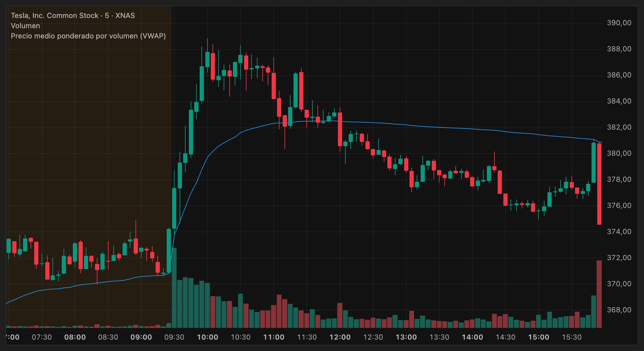Image resolution: width=644 pixels, height=351 pixels.
Task: Click the 13:00 time axis label
Action: pos(406,337)
